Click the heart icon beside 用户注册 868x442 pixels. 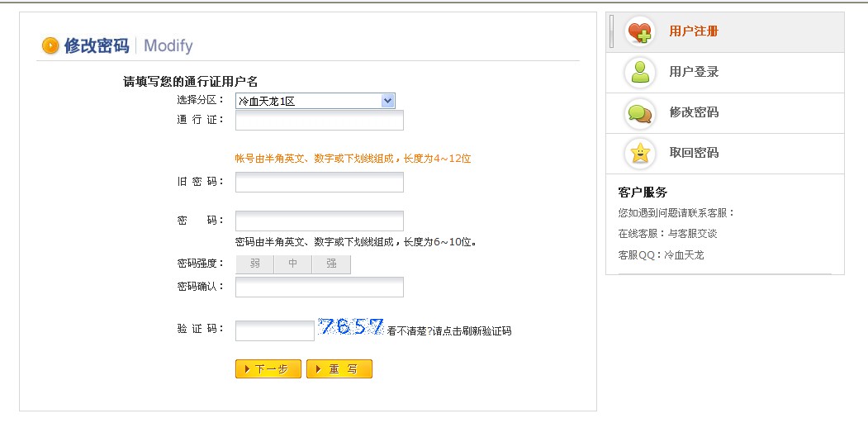coord(639,31)
